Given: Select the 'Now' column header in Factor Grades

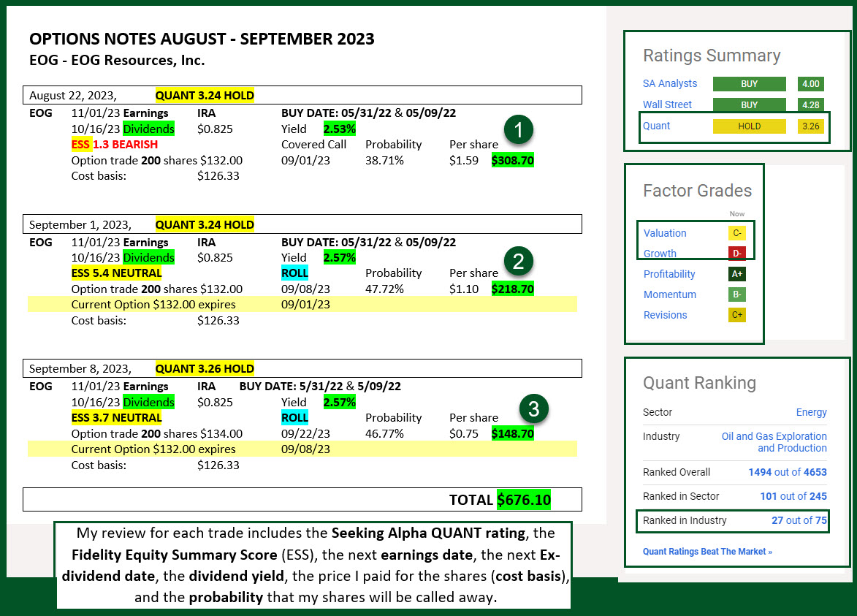Looking at the screenshot, I should tap(737, 214).
